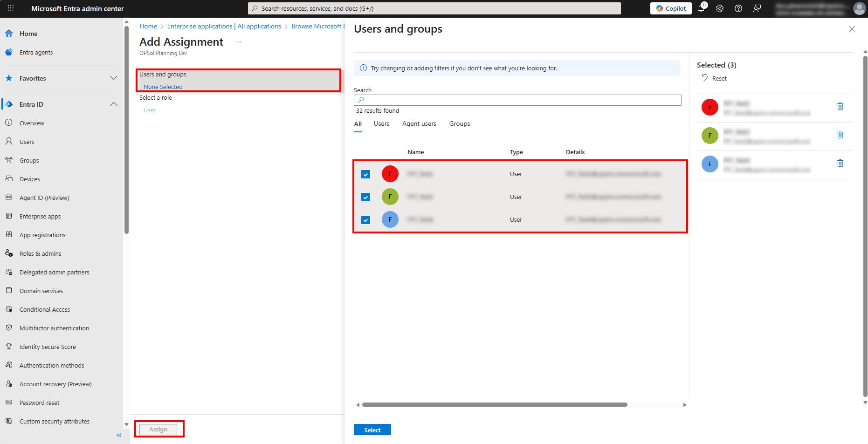Open the Copilot button
This screenshot has width=868, height=444.
(671, 8)
